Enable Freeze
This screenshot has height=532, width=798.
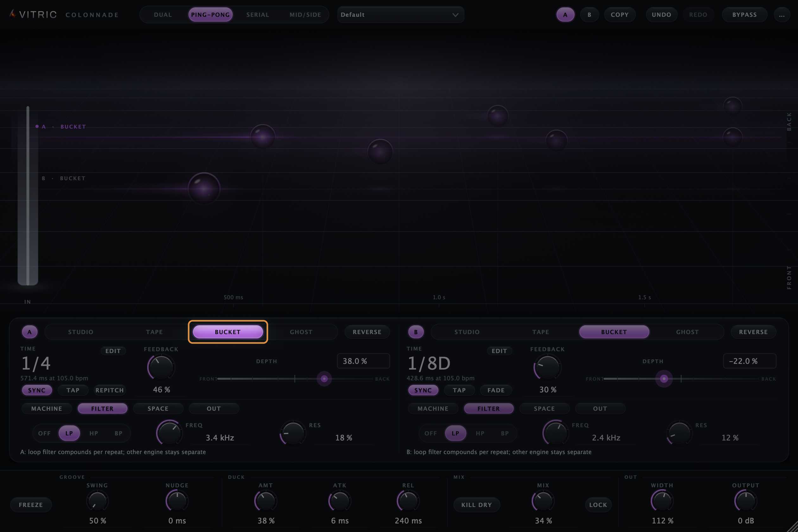click(x=31, y=505)
